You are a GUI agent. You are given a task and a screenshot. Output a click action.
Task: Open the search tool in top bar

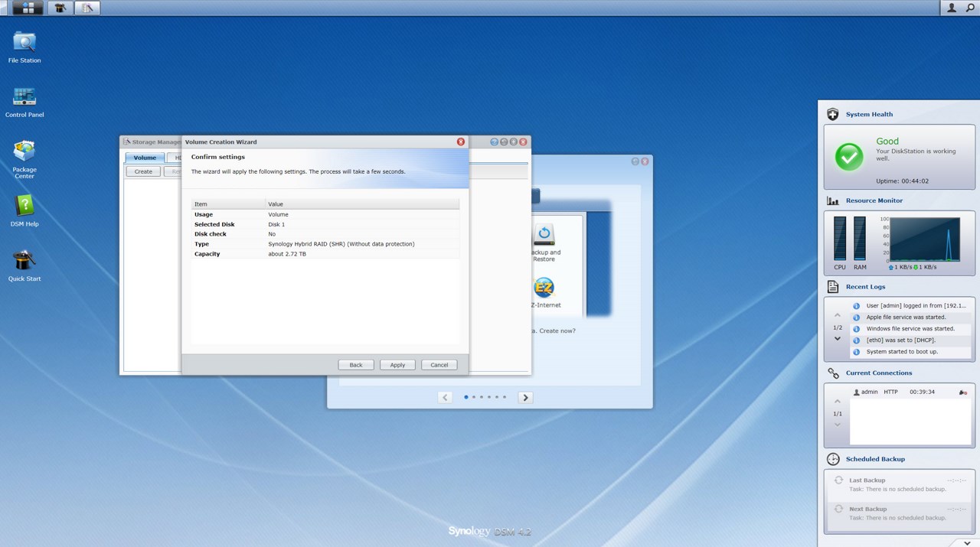click(970, 8)
